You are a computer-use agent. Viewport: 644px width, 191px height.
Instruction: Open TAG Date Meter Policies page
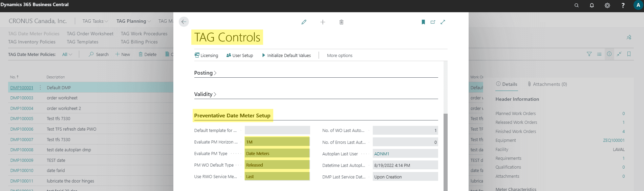coord(34,34)
